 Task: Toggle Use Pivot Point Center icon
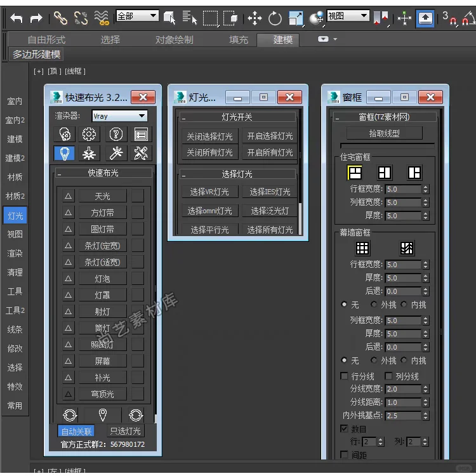pos(381,18)
